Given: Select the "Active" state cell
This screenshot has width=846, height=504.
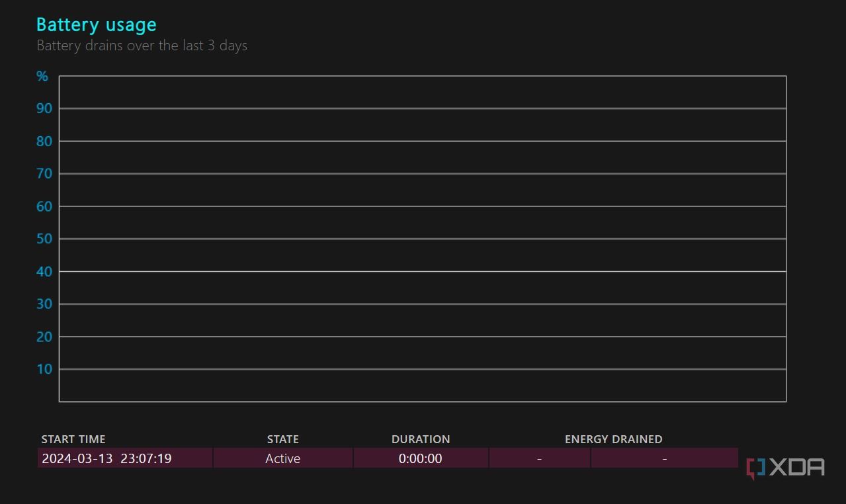Looking at the screenshot, I should pos(283,458).
